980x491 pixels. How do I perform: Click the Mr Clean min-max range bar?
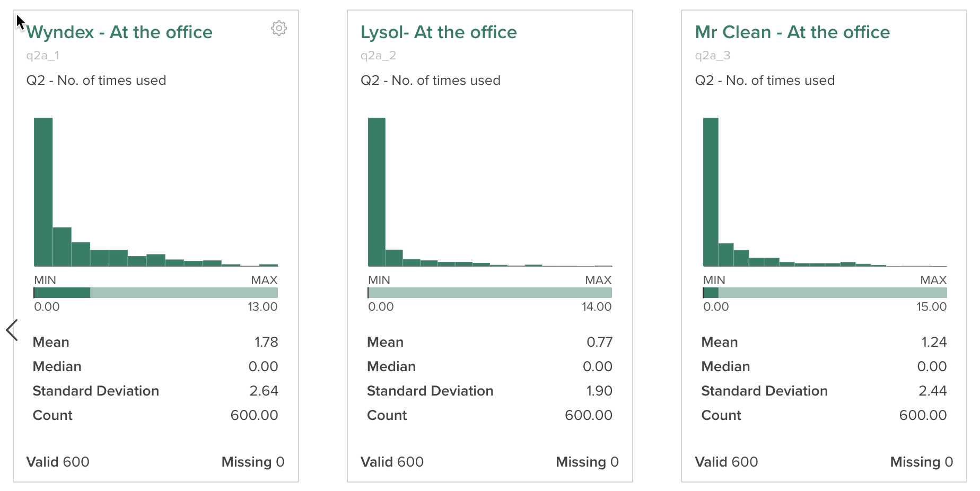825,293
